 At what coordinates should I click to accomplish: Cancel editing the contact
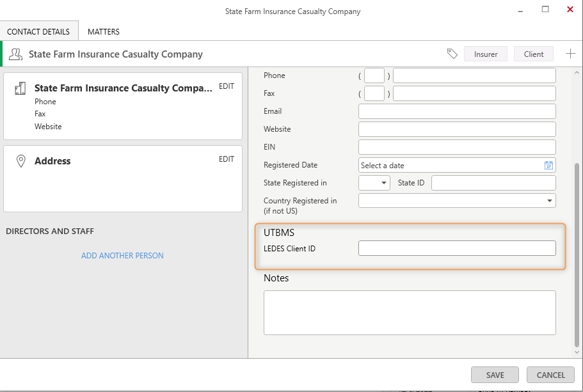tap(550, 375)
